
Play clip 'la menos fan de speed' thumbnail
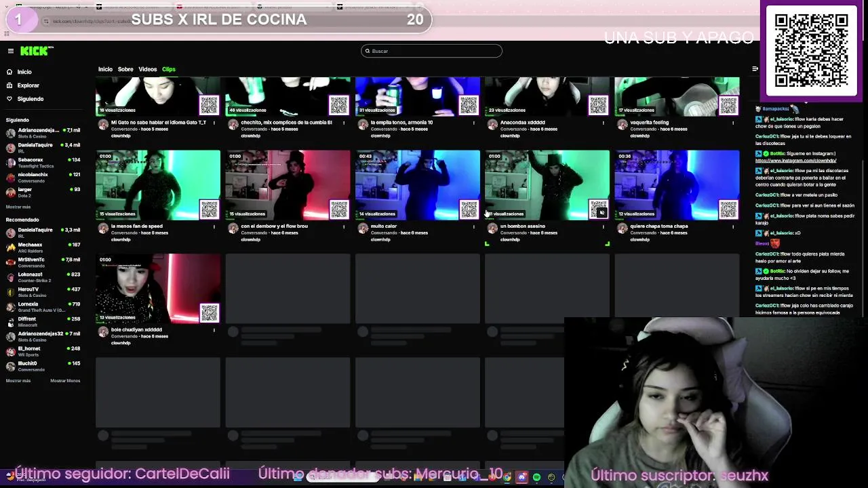[x=158, y=185]
